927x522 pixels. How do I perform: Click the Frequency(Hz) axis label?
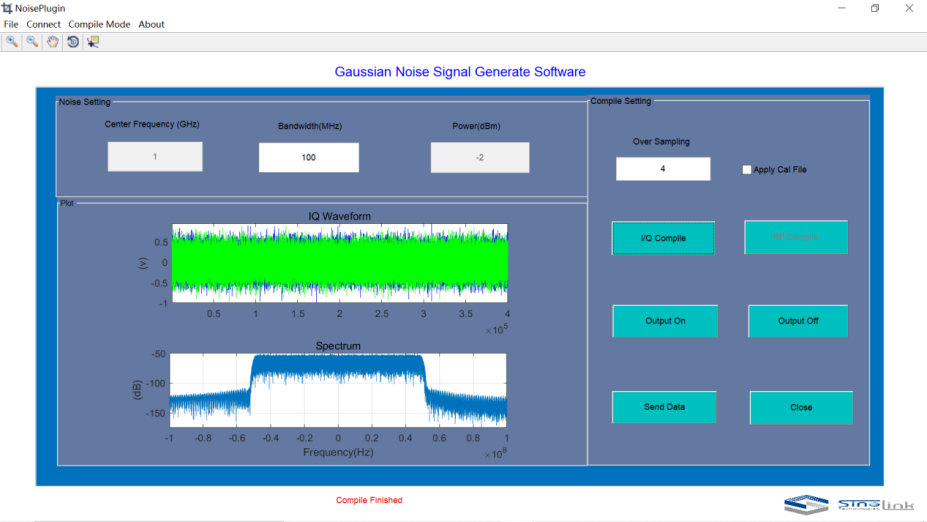coord(338,452)
